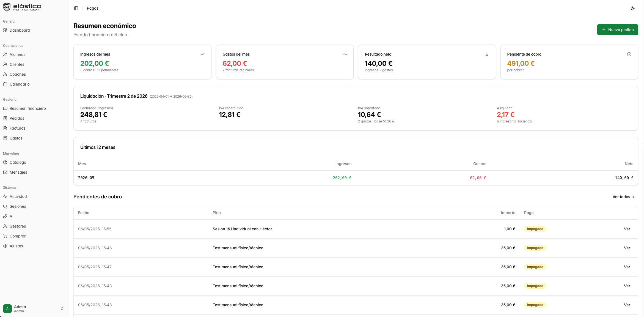Click the Clientes users icon
The width and height of the screenshot is (644, 317).
(5, 64)
